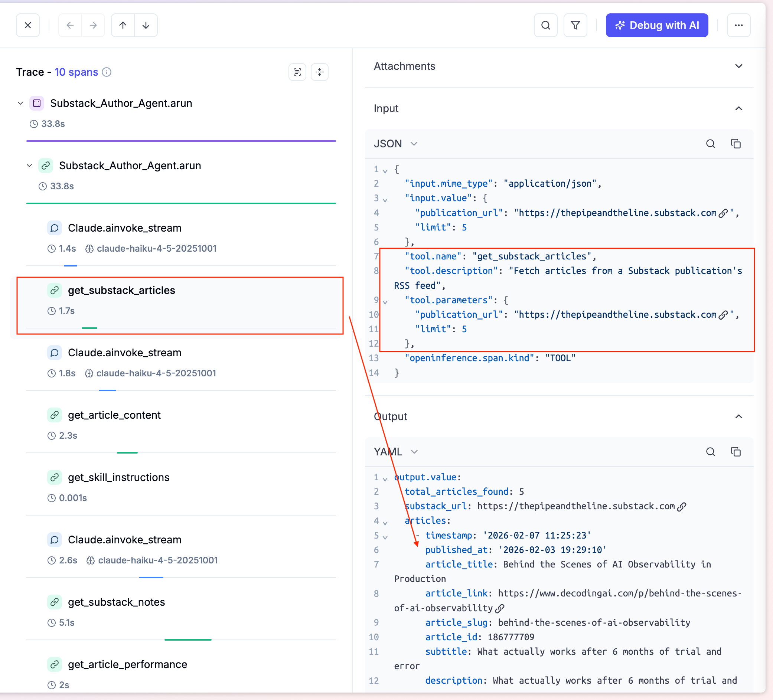The width and height of the screenshot is (773, 700).
Task: Copy the Input JSON content
Action: pyautogui.click(x=736, y=144)
